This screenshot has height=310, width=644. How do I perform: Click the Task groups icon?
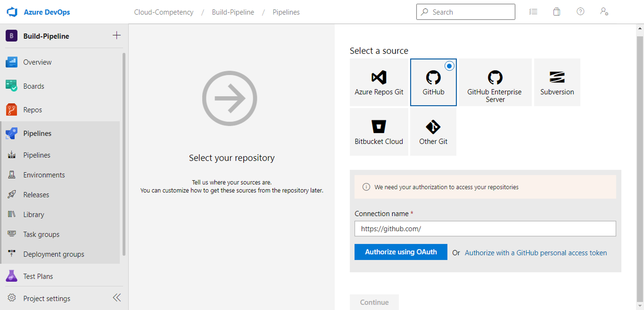coord(12,233)
